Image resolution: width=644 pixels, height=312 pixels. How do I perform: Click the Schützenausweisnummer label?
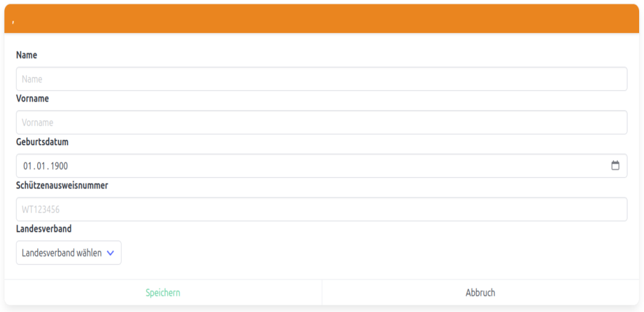point(62,185)
